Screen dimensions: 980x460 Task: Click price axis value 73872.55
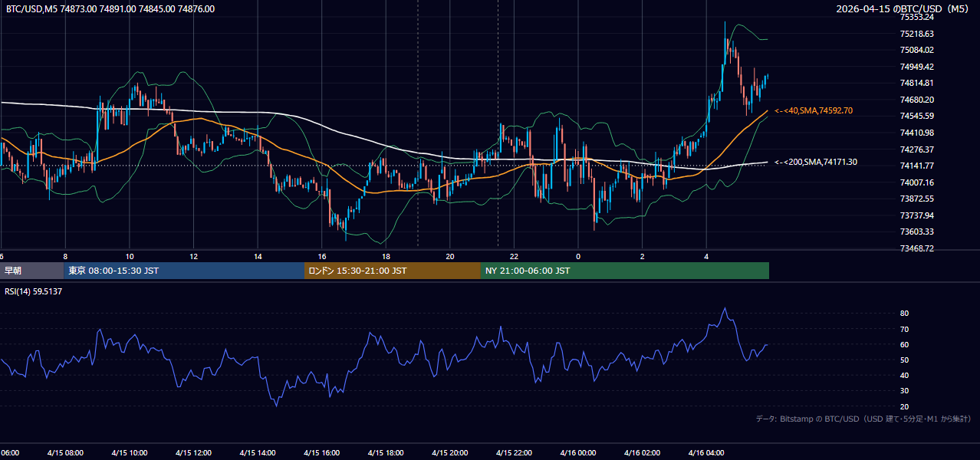coord(916,199)
